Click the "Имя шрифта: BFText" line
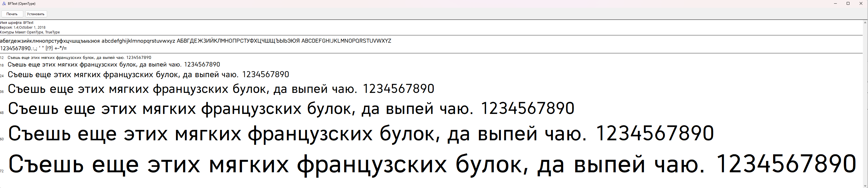The width and height of the screenshot is (868, 188). pyautogui.click(x=17, y=22)
